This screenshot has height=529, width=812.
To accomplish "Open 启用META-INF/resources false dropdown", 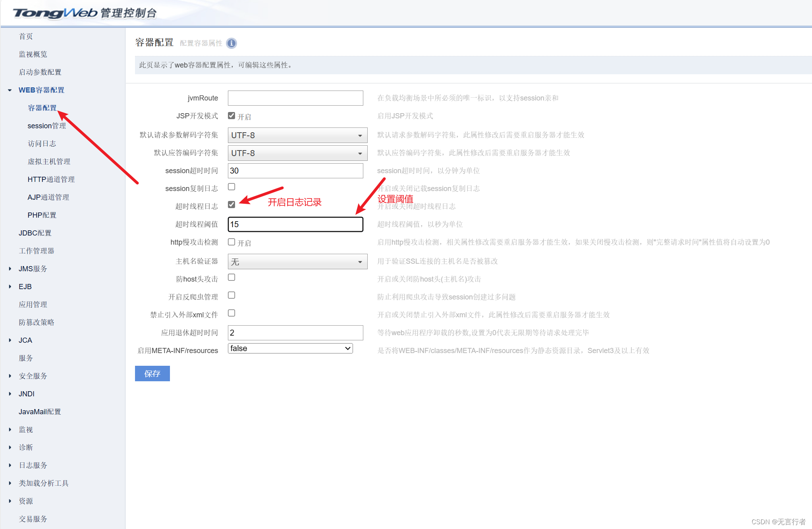I will 290,348.
